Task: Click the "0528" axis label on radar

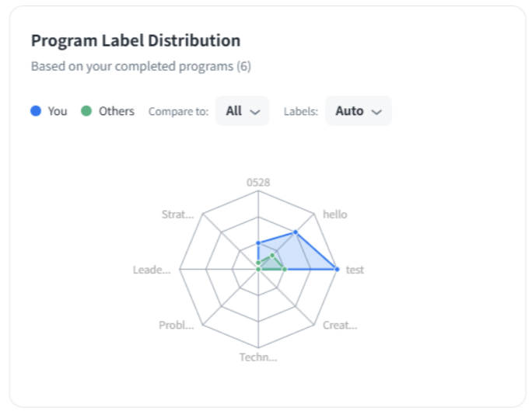Action: point(258,183)
